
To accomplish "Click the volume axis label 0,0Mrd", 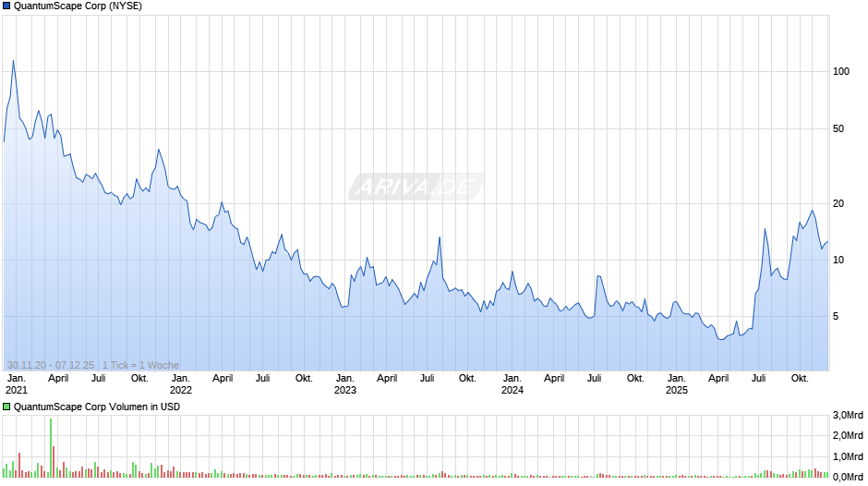I will (848, 477).
